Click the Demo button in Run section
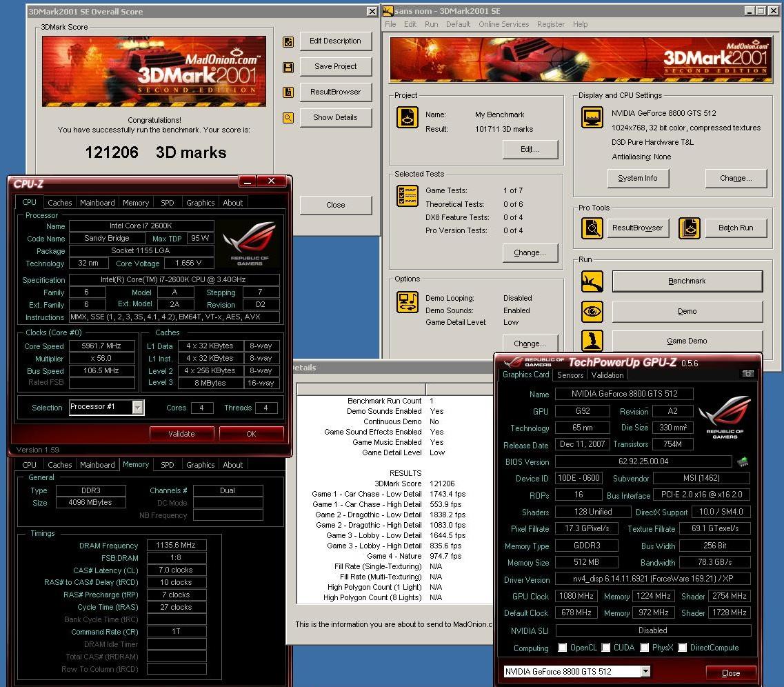The width and height of the screenshot is (784, 687). [x=687, y=311]
